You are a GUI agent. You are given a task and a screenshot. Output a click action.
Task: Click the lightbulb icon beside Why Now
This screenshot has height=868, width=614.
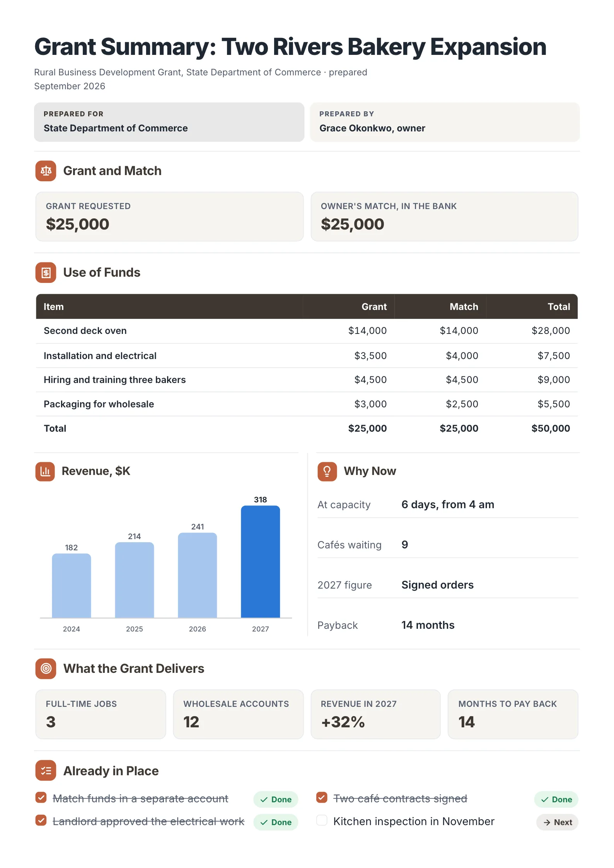coord(327,471)
